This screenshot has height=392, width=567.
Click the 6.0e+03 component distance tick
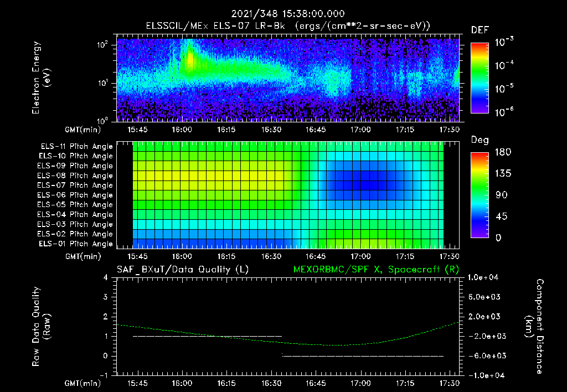point(484,297)
